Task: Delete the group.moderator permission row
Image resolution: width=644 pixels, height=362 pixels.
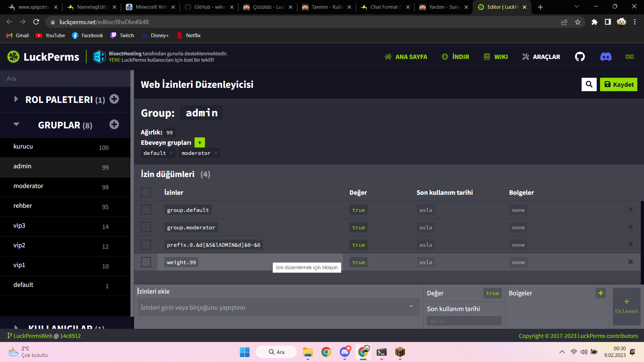Action: pyautogui.click(x=631, y=227)
